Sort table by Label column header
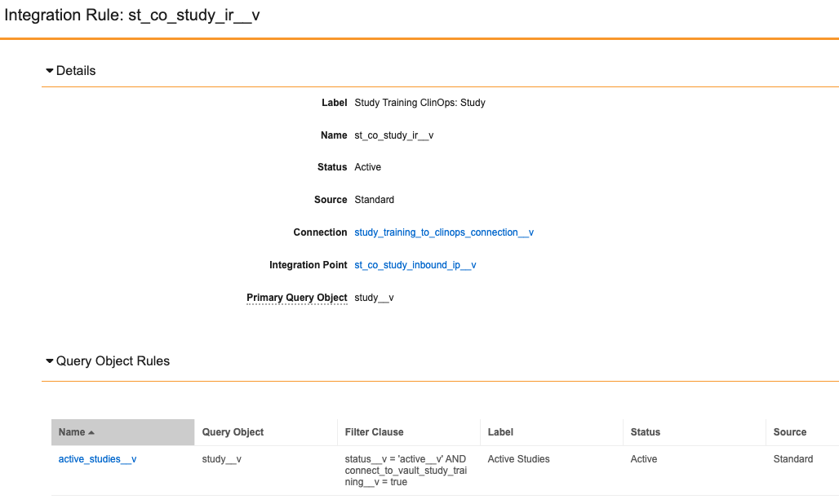 click(x=500, y=432)
